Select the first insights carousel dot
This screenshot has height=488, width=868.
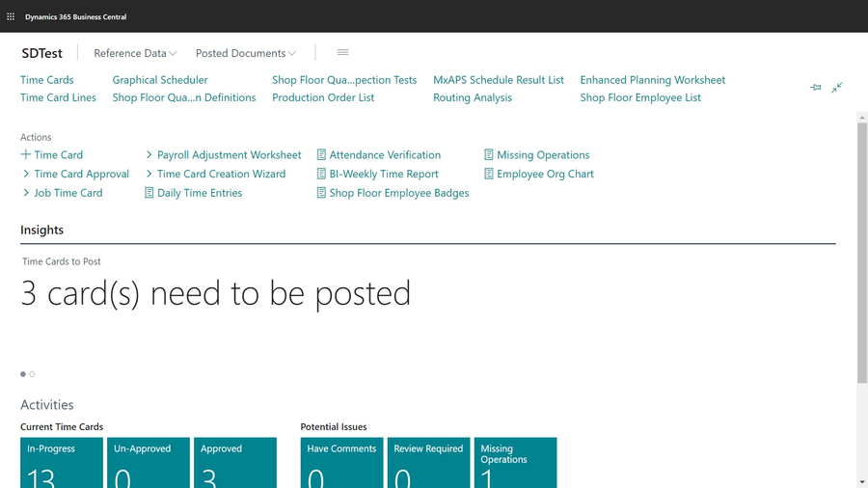[23, 374]
